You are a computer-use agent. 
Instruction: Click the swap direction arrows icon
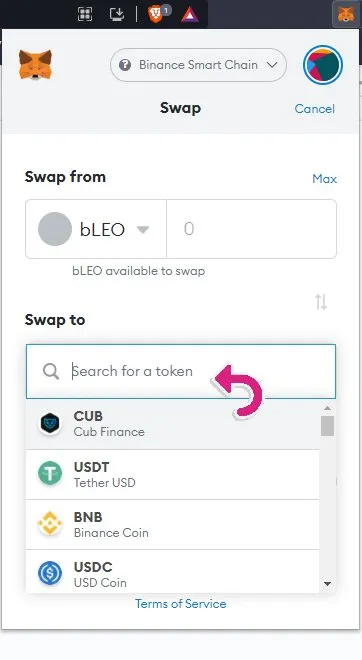coord(321,302)
